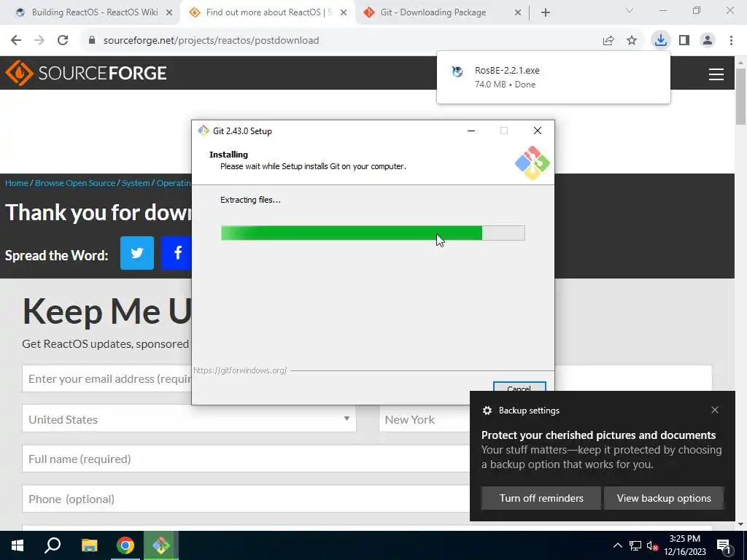Reload the SourceForge page
This screenshot has height=560, width=747.
63,41
